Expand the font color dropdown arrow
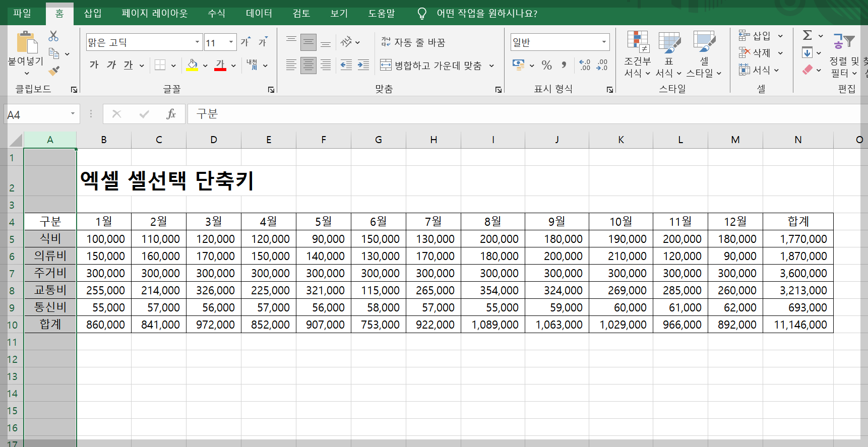The image size is (868, 447). click(x=233, y=66)
